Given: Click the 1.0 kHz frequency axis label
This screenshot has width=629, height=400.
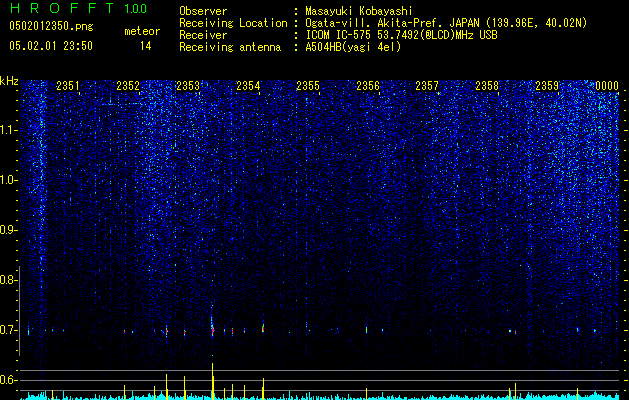Looking at the screenshot, I should click(9, 180).
